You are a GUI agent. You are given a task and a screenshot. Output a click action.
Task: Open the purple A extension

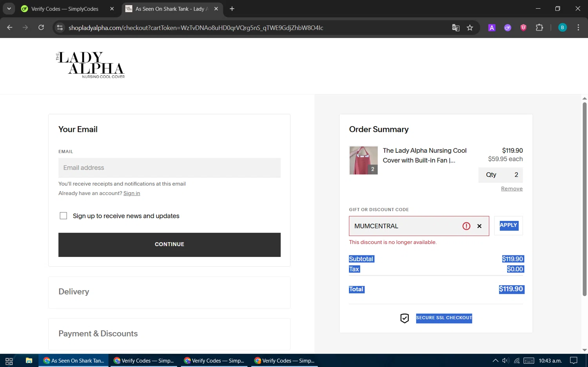point(492,27)
